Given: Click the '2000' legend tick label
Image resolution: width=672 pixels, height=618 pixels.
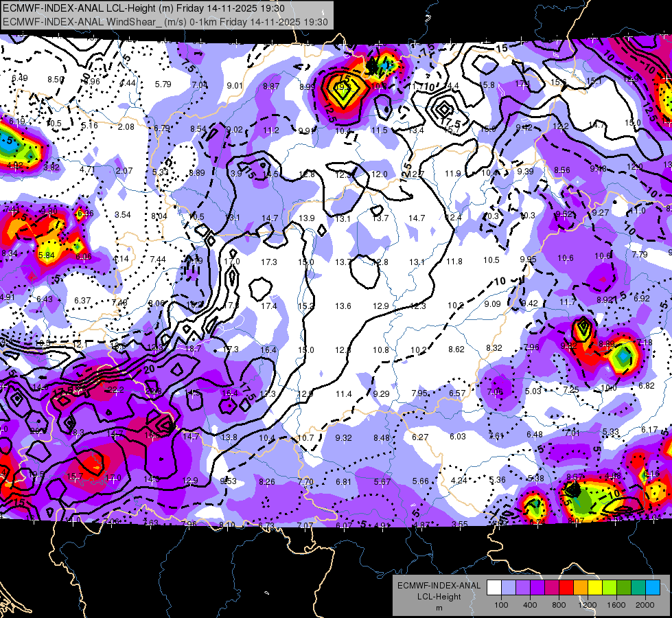Looking at the screenshot, I should pos(645,605).
